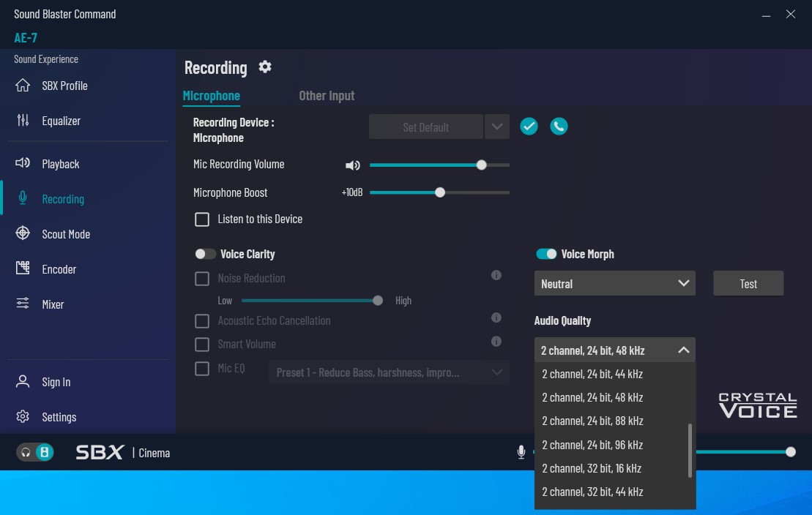Screen dimensions: 812x515
Task: Click the Equalizer sliders icon
Action: 23,120
